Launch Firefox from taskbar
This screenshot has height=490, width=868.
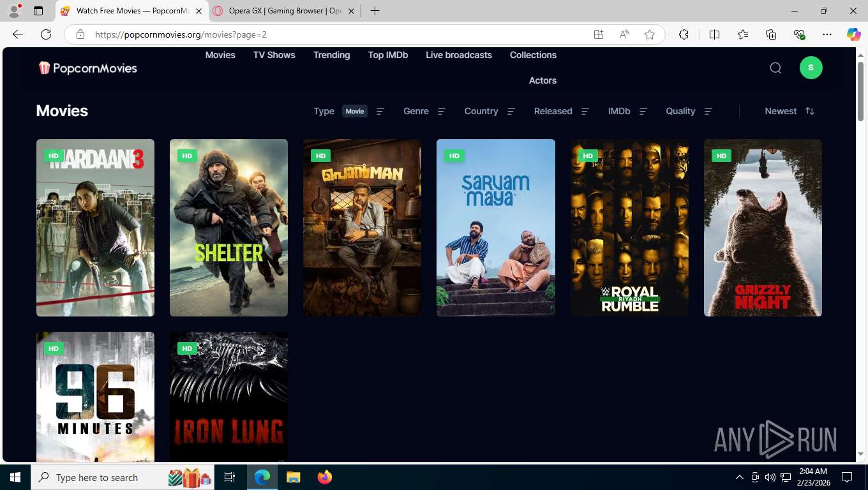[325, 477]
